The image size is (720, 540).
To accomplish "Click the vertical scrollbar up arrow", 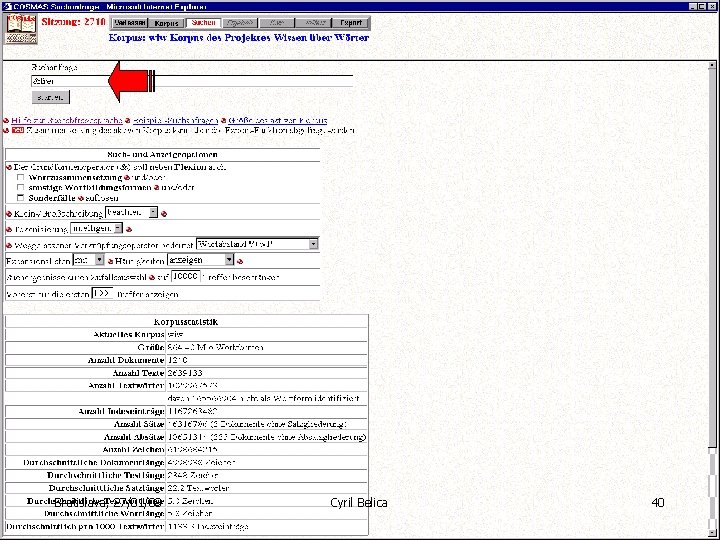I will pos(712,66).
